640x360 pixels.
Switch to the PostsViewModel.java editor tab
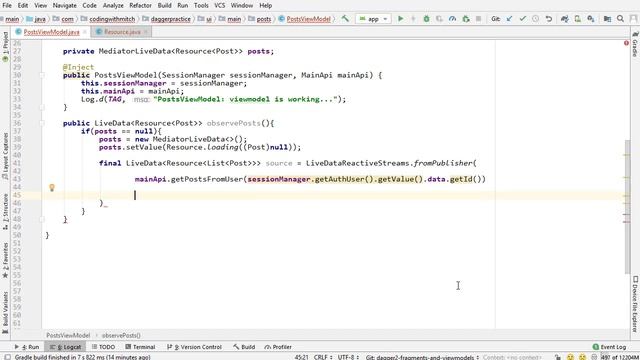click(x=51, y=32)
